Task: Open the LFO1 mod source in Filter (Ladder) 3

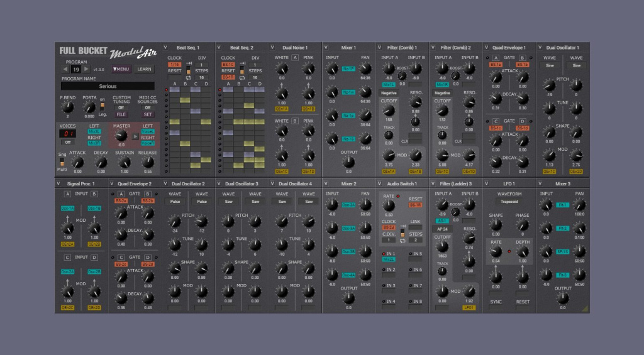Action: click(469, 307)
